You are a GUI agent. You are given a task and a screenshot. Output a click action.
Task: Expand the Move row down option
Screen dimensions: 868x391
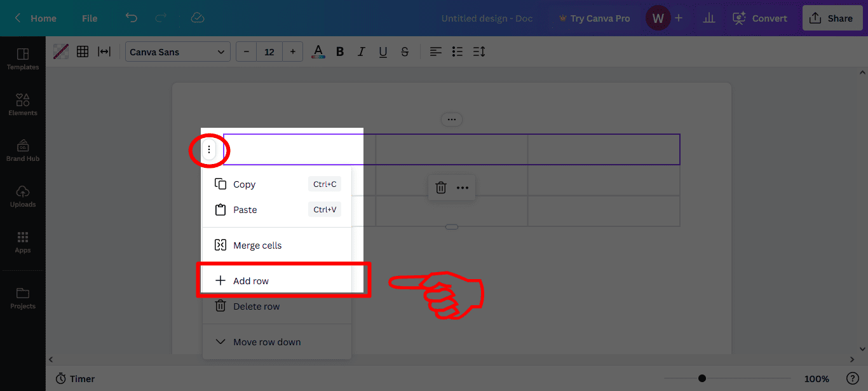point(266,341)
